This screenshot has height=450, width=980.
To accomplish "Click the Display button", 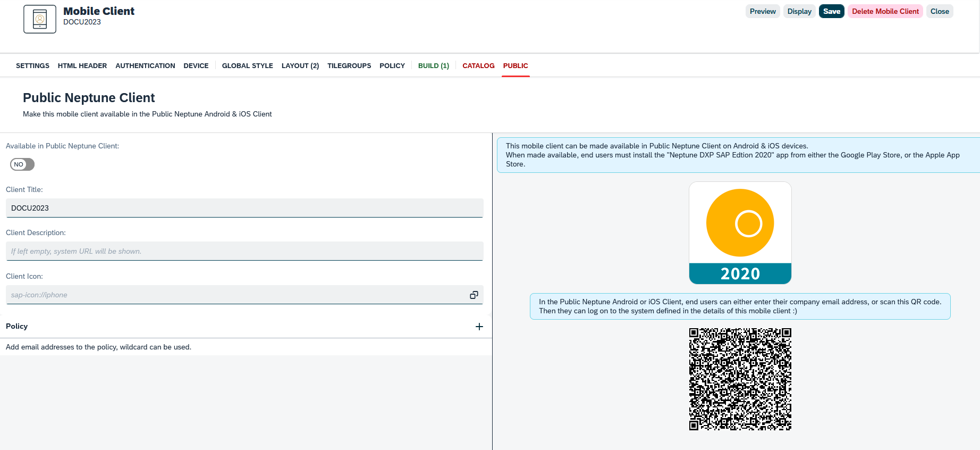I will click(x=799, y=11).
